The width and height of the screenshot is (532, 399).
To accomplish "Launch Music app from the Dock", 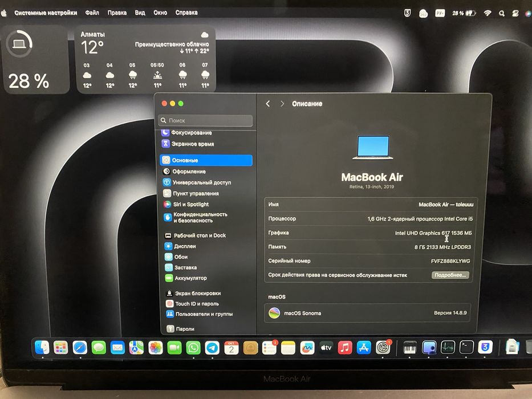I will click(345, 348).
